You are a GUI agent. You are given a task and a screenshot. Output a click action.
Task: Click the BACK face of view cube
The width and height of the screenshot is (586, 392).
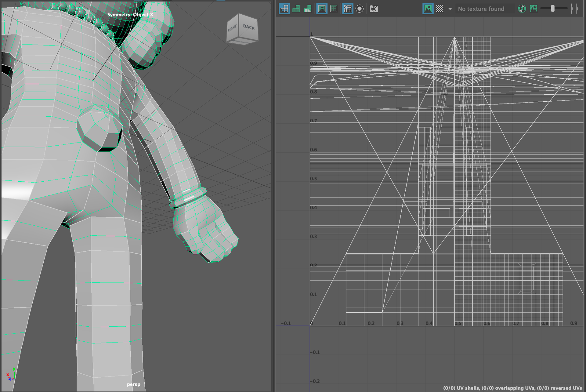pyautogui.click(x=249, y=27)
